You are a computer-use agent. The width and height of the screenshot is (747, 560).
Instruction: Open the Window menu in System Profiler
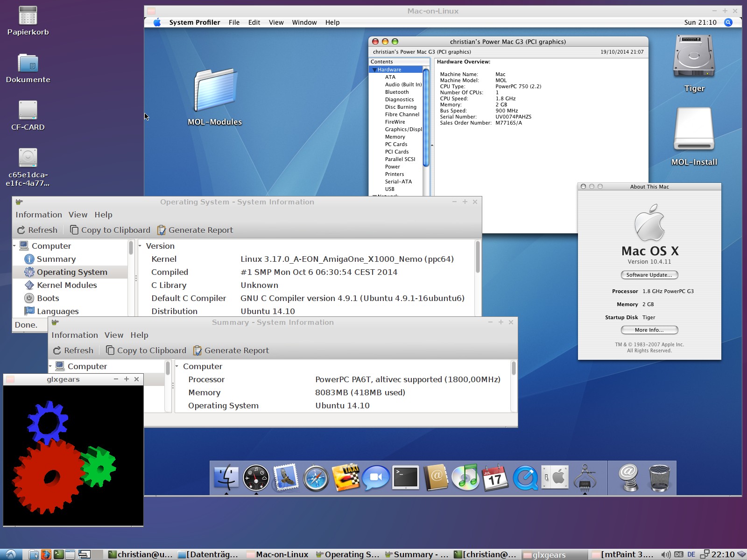coord(304,22)
